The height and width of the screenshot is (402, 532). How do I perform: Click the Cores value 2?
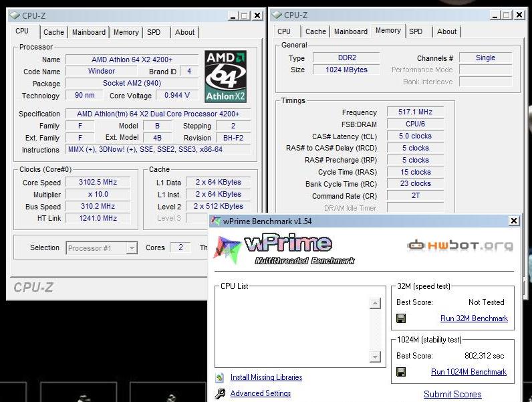coord(180,247)
